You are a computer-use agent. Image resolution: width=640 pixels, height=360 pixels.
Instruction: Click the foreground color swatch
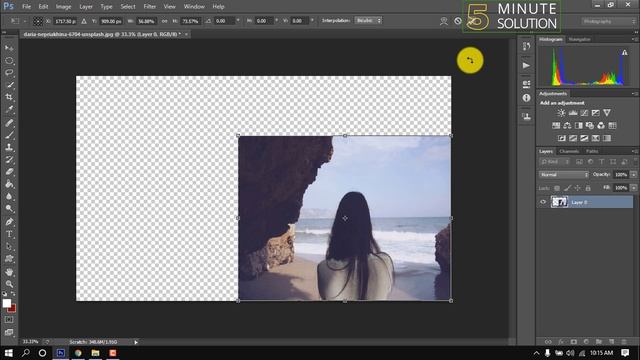7,303
